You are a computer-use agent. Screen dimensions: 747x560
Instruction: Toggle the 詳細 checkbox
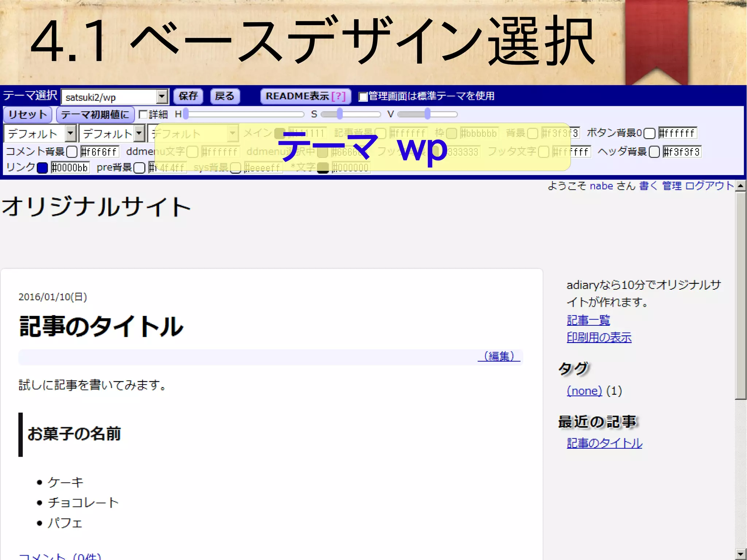pos(143,115)
